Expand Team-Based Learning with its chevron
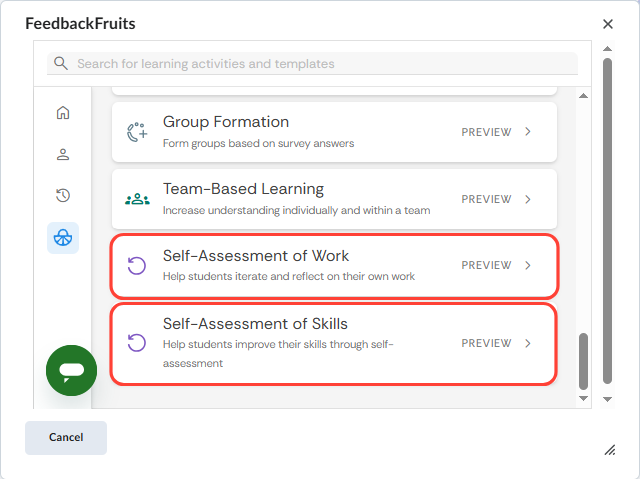This screenshot has height=479, width=640. [x=528, y=199]
